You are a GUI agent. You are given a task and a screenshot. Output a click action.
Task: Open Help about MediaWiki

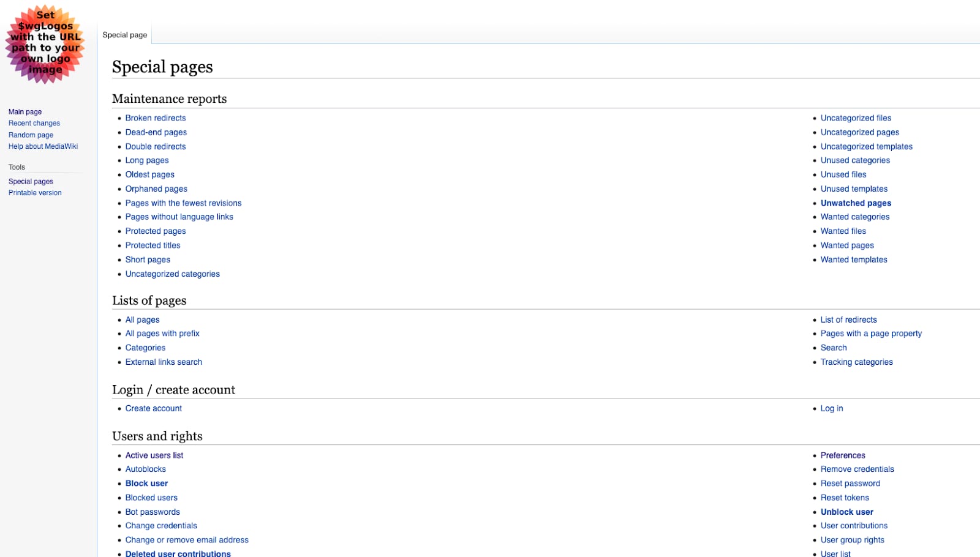tap(42, 146)
